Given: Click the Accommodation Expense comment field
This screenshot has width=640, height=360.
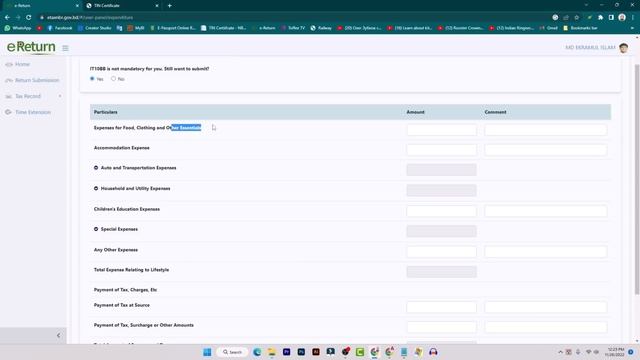Looking at the screenshot, I should click(545, 150).
